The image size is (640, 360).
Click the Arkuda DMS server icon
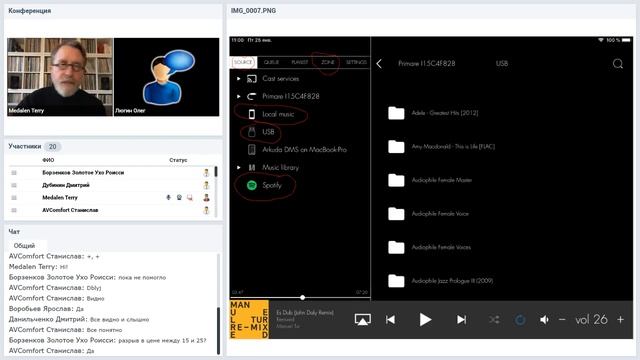[x=252, y=150]
